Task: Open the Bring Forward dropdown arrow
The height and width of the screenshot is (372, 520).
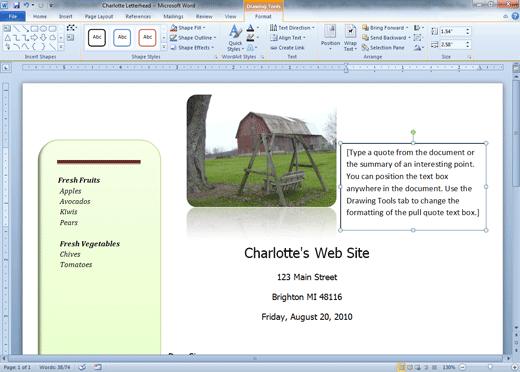Action: click(x=407, y=28)
